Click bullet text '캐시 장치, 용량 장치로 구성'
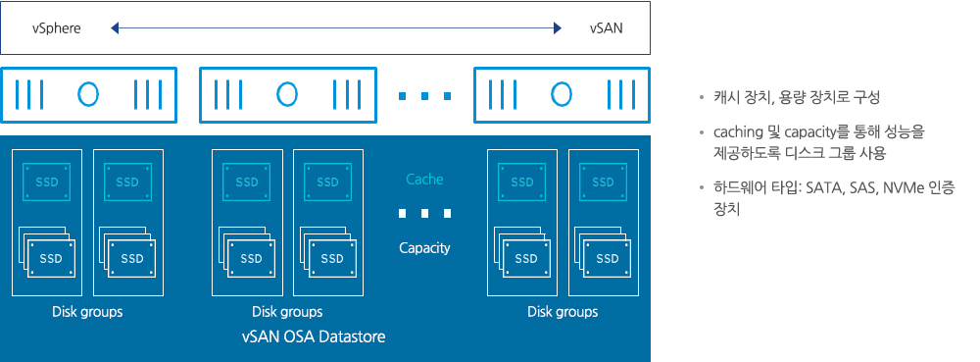Image resolution: width=980 pixels, height=362 pixels. pos(797,97)
